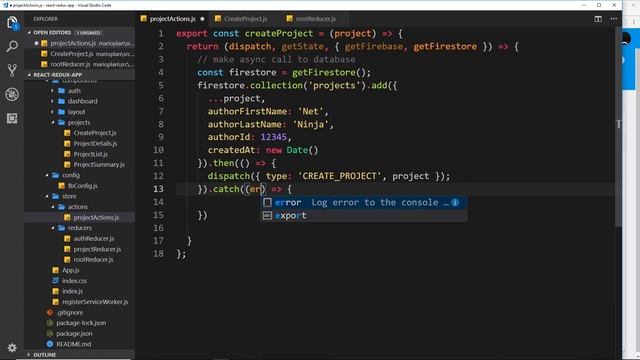Image resolution: width=640 pixels, height=360 pixels.
Task: Switch to the rootReducer.js tab
Action: tap(316, 19)
